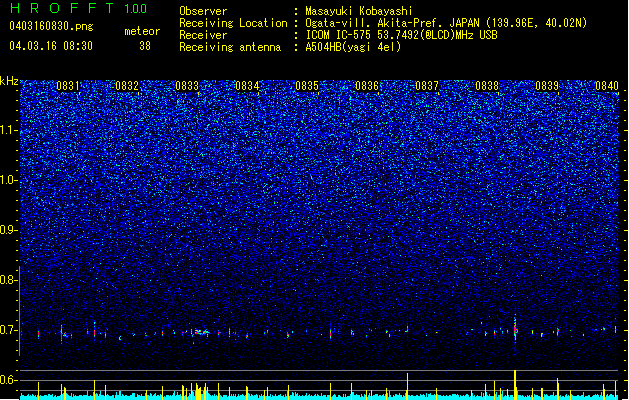Click the 0840 time marker
Viewport: 629px width, 400px height.
click(x=607, y=86)
